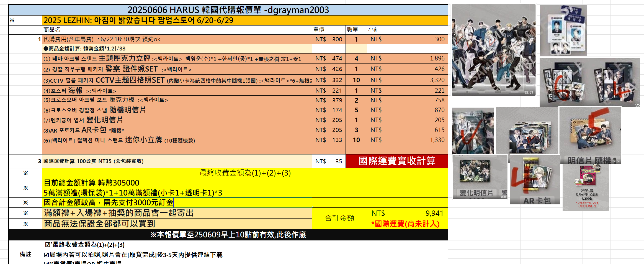The height and width of the screenshot is (264, 644).
Task: Select the 'NT$ 35' shipping rate cell
Action: (329, 161)
